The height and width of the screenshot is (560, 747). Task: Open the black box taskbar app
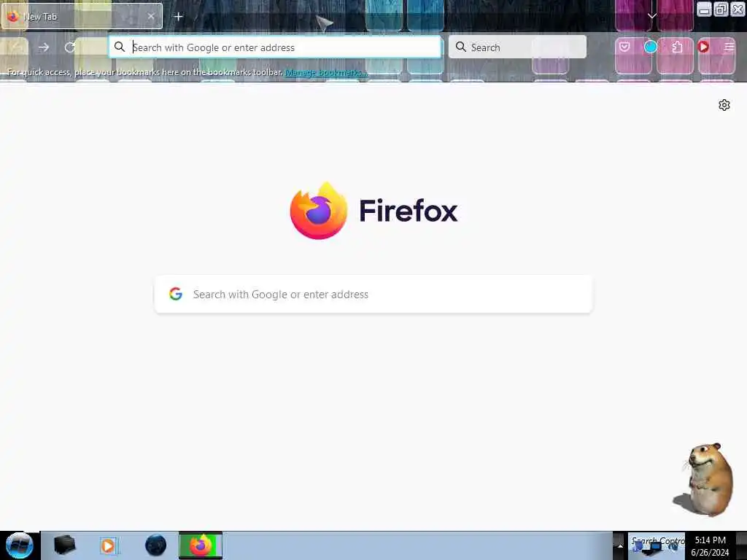point(64,545)
